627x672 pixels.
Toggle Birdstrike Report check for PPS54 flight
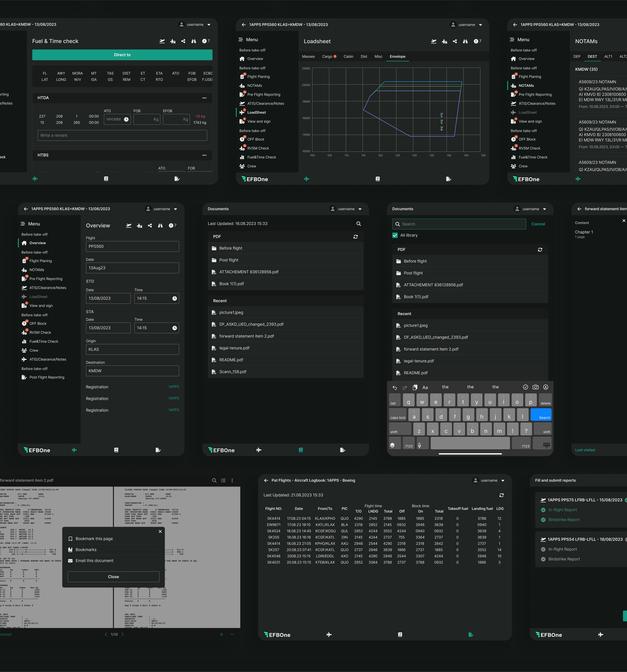point(543,559)
